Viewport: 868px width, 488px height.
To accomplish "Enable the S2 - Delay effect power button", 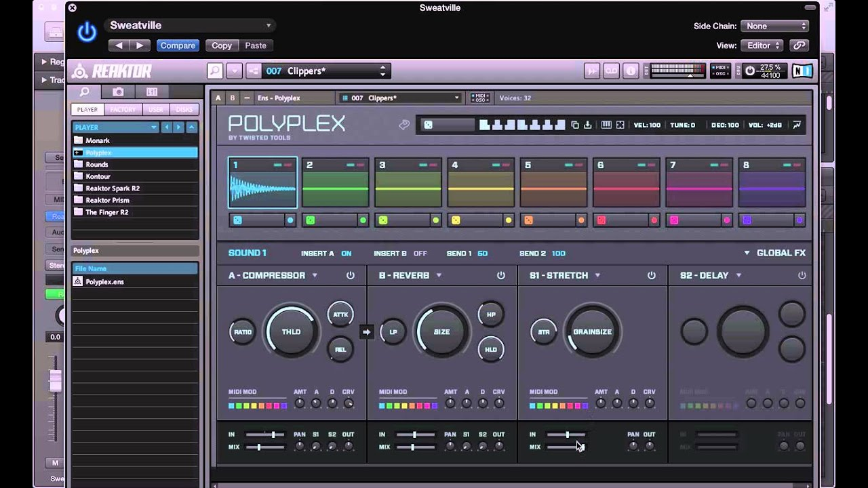I will [802, 275].
